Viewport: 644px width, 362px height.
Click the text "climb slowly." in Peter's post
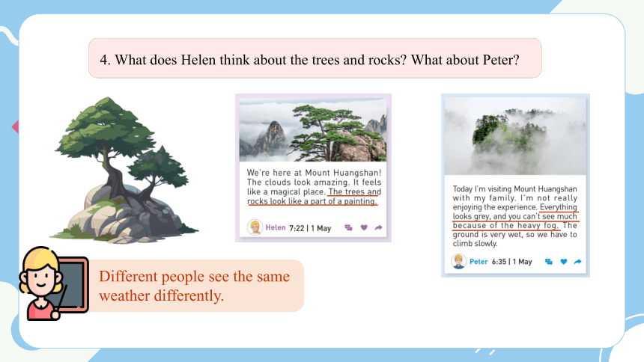tap(476, 243)
